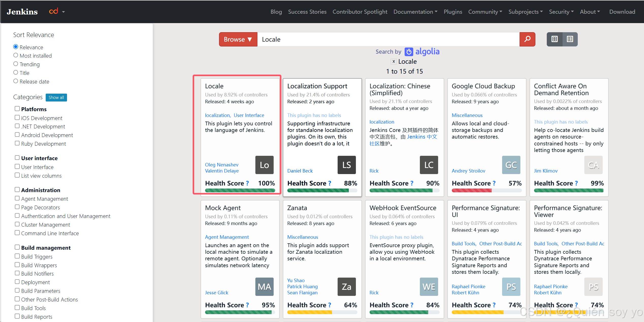Click Health Score help on Localization Support
This screenshot has width=644, height=322.
330,183
